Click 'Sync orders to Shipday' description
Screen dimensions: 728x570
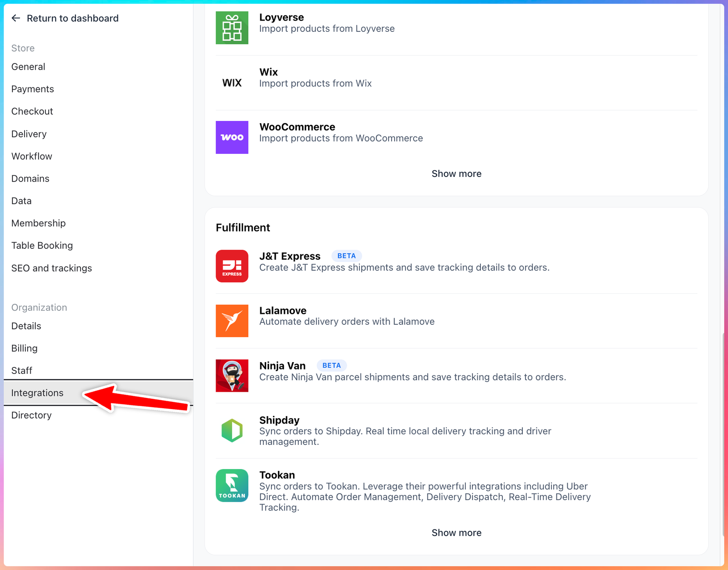405,436
